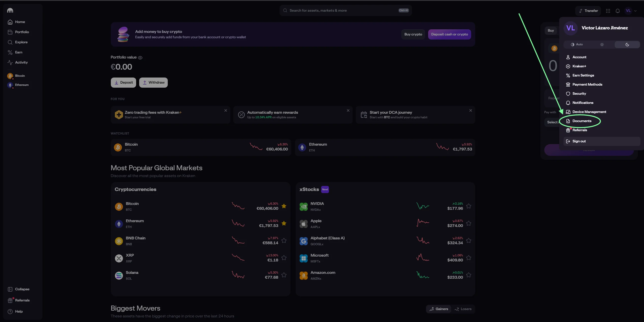The width and height of the screenshot is (644, 322).
Task: Click the Help icon in sidebar
Action: click(10, 311)
